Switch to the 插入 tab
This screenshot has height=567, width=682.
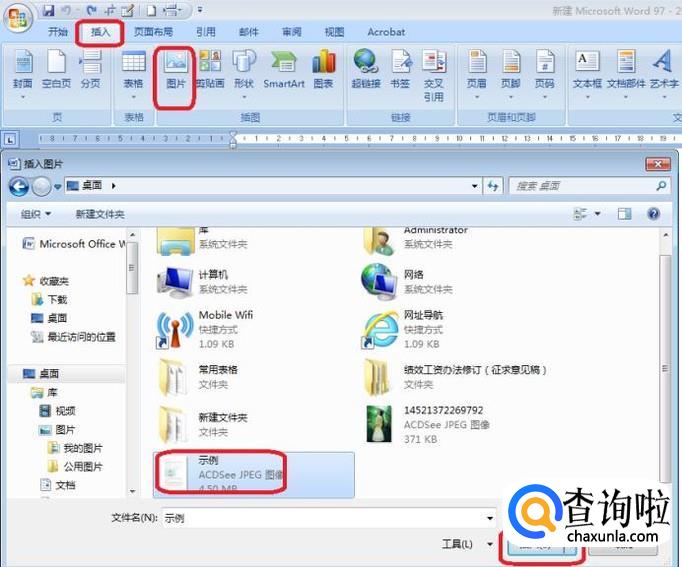point(100,32)
